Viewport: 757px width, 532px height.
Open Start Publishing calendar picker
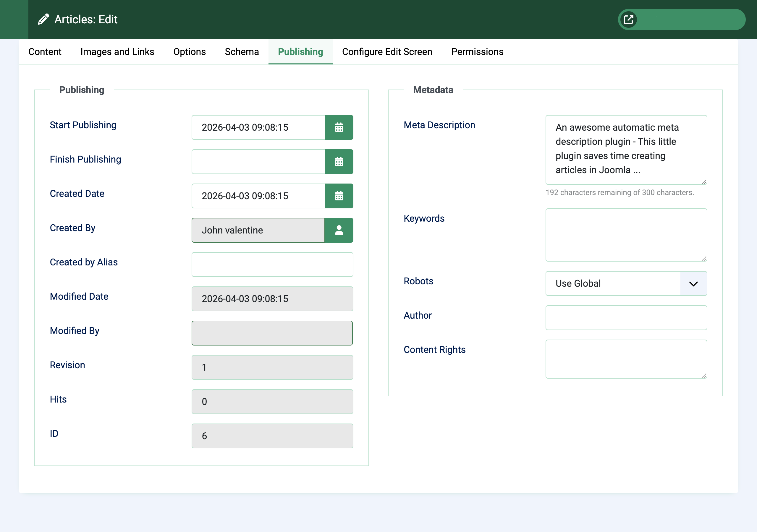click(x=339, y=127)
